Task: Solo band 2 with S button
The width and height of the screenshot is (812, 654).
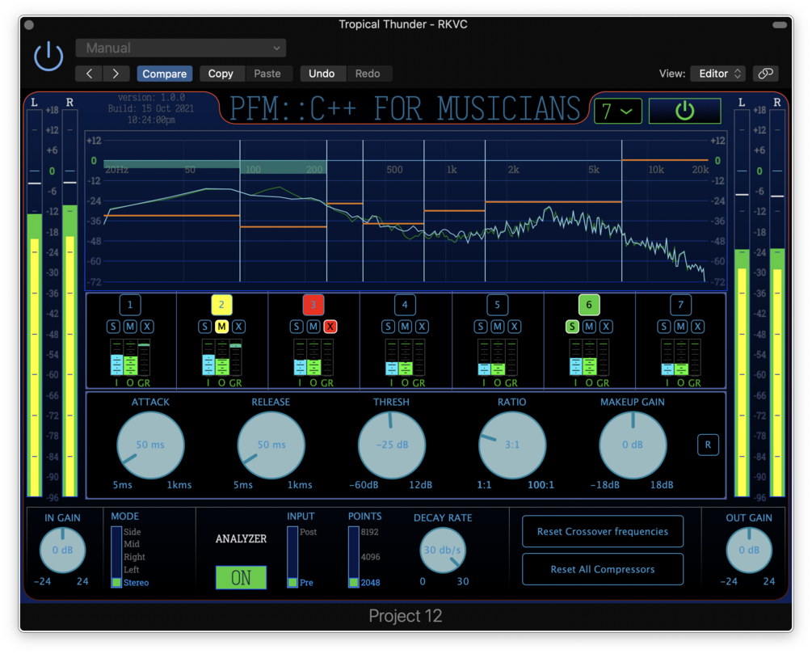Action: click(x=205, y=327)
